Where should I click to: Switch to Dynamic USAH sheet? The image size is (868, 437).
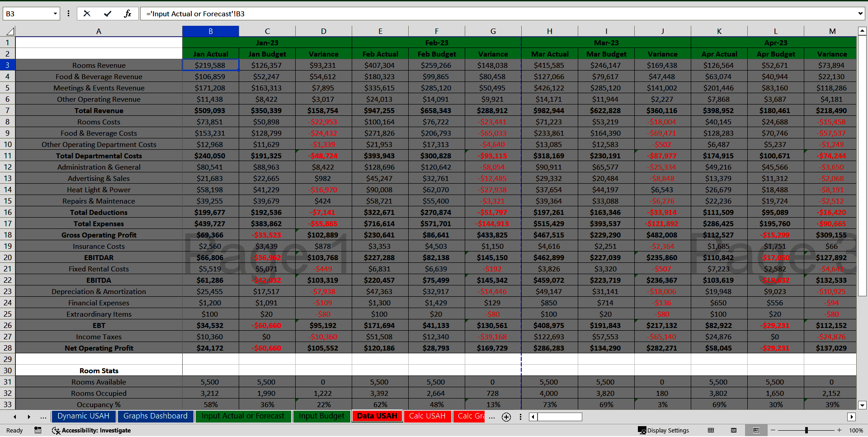click(84, 416)
